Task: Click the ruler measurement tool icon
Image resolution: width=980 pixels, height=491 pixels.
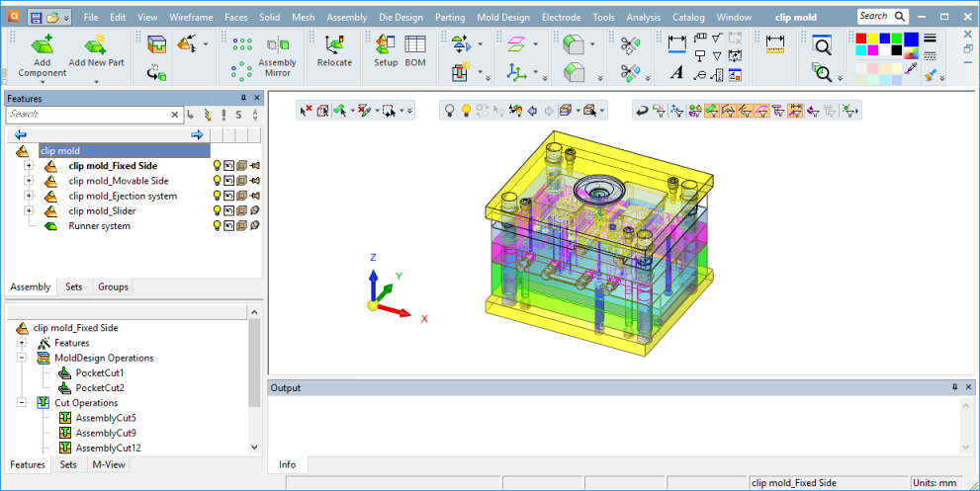Action: point(775,44)
